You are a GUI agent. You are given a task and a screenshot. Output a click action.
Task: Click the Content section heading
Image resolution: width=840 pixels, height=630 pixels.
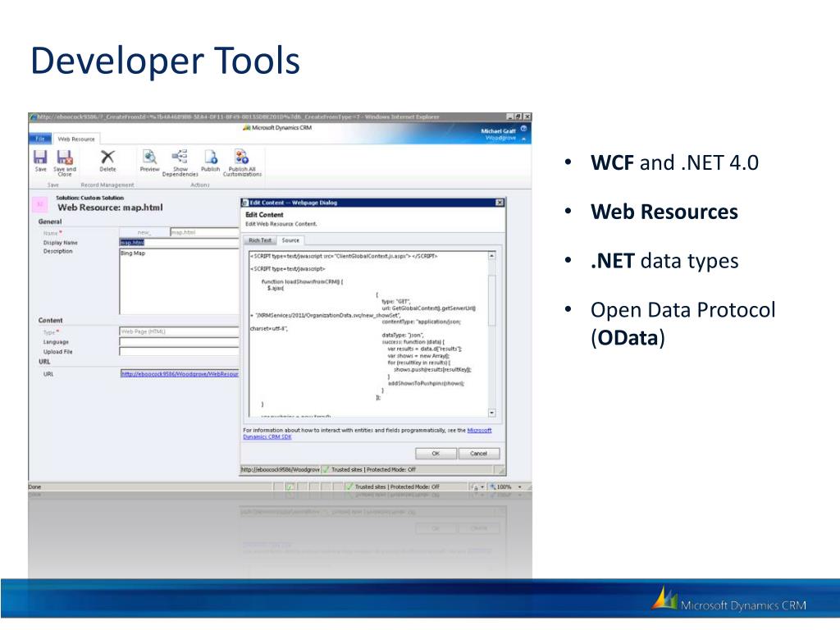(x=50, y=321)
